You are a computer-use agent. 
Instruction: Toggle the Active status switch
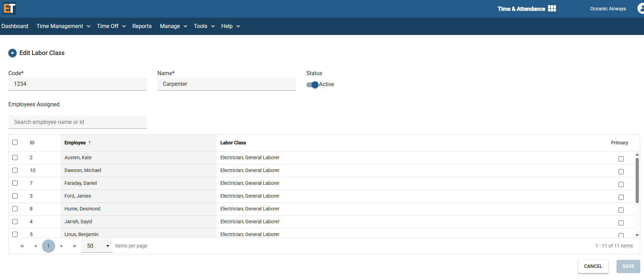(x=312, y=84)
